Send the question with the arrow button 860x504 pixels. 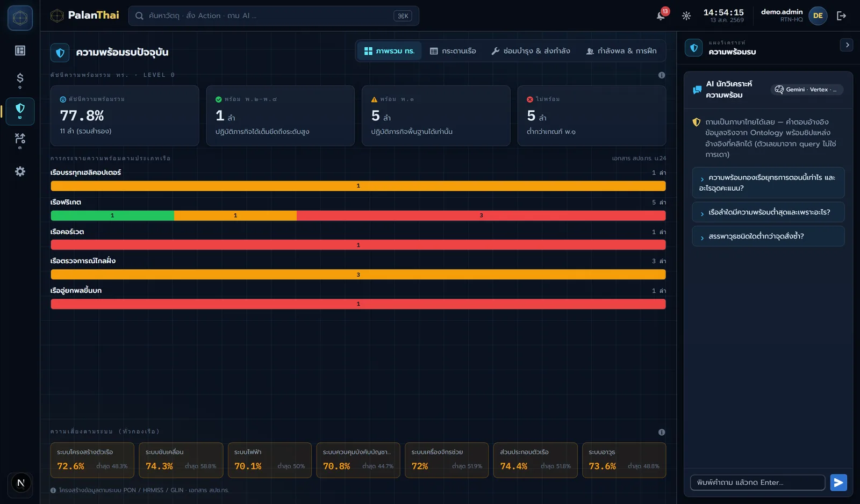838,483
